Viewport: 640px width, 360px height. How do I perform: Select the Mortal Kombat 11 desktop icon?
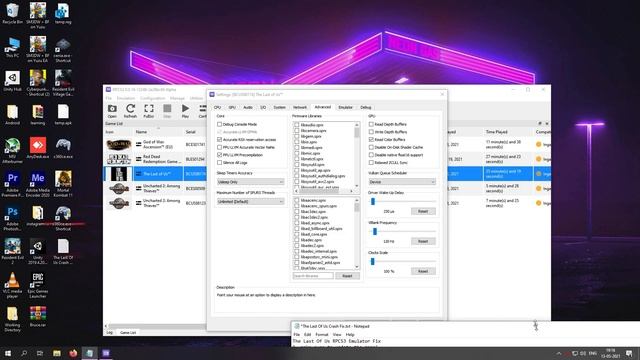point(63,184)
